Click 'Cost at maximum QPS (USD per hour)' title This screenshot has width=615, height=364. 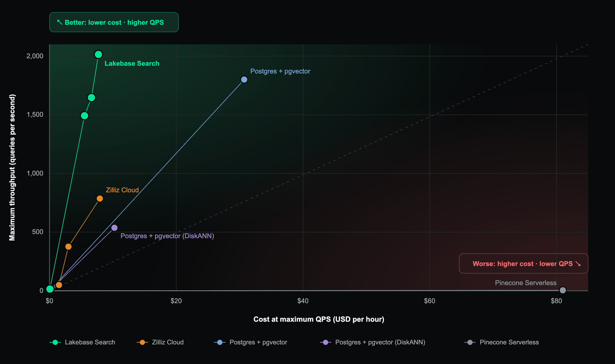point(319,319)
